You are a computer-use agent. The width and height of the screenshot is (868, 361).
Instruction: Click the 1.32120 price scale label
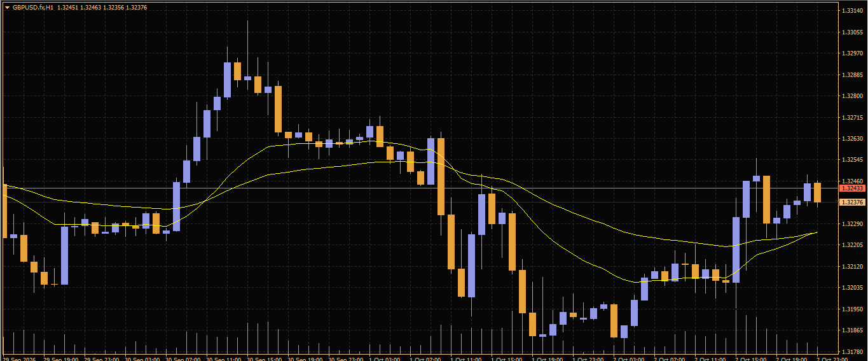pyautogui.click(x=852, y=266)
